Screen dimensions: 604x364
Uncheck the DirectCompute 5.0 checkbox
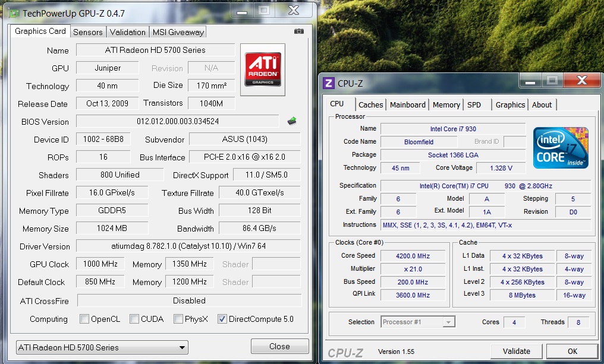pyautogui.click(x=222, y=319)
